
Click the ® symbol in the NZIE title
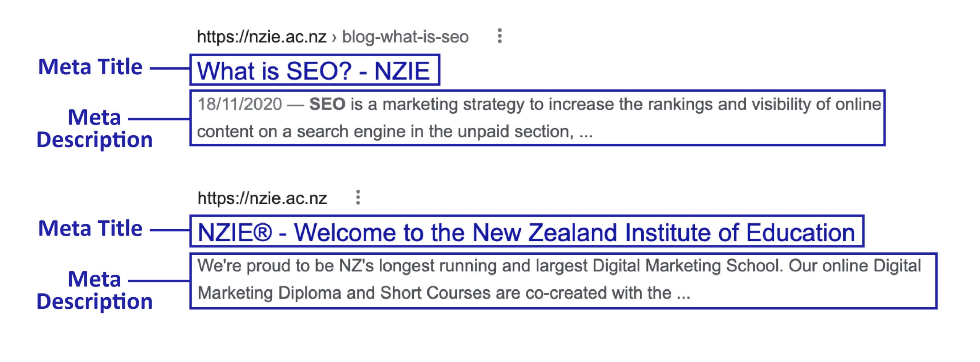pyautogui.click(x=262, y=232)
